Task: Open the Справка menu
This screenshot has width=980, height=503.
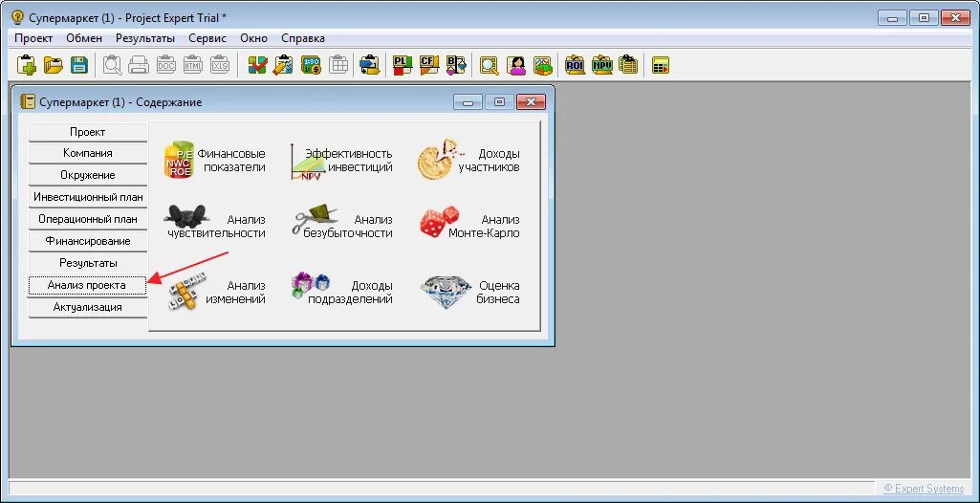Action: [x=303, y=38]
